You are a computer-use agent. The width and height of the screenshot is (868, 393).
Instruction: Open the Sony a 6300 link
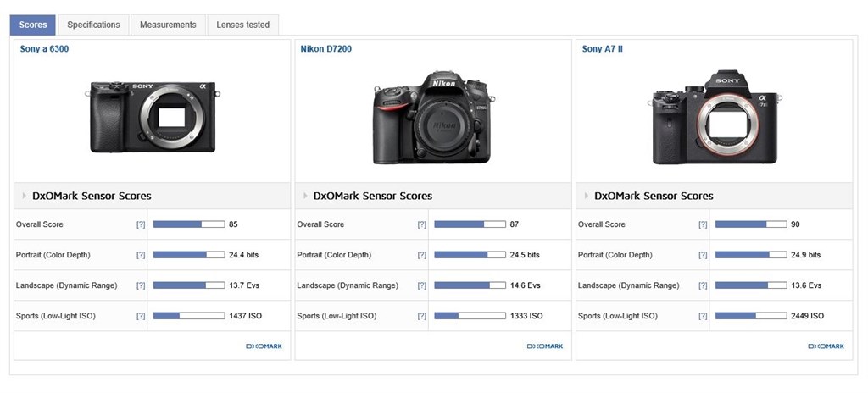point(44,49)
